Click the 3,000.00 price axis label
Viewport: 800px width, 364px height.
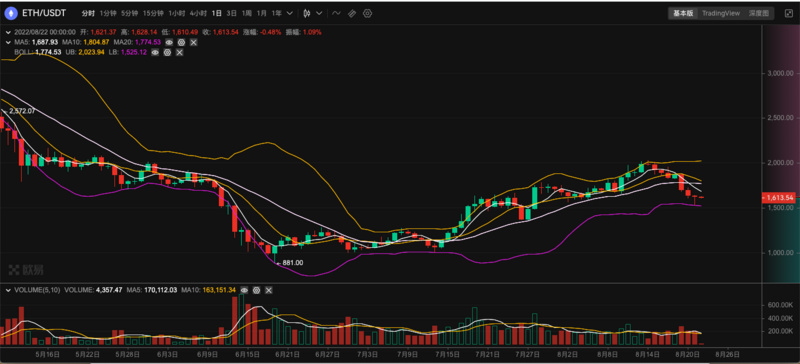(x=781, y=74)
